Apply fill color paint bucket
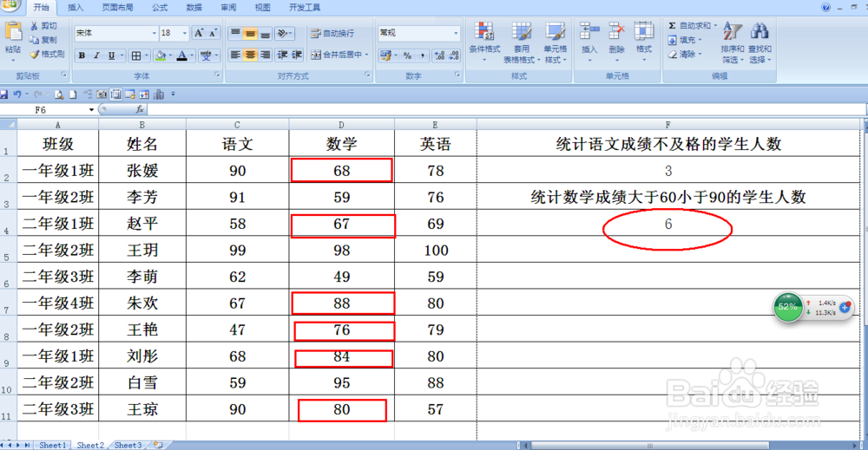 point(161,55)
